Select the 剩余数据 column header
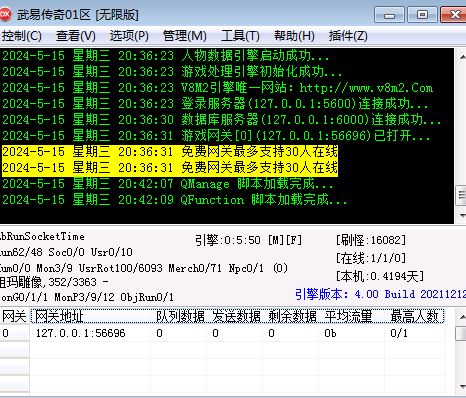This screenshot has width=466, height=398. [292, 316]
